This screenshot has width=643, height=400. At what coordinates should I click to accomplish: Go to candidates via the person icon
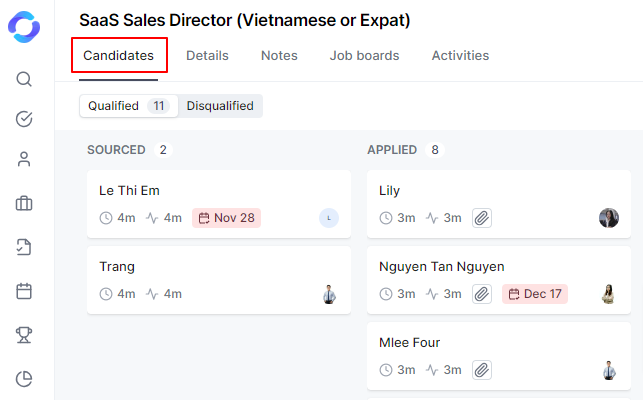[x=25, y=159]
